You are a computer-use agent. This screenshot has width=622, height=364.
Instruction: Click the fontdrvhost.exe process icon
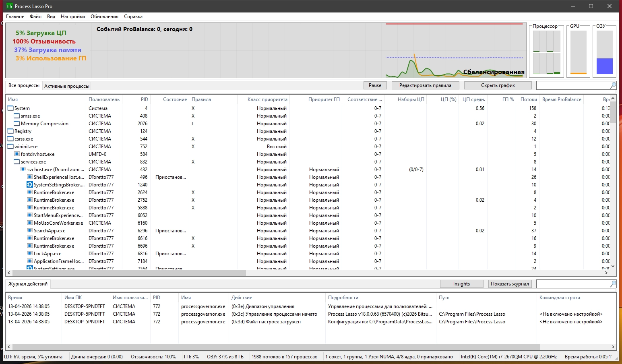click(17, 154)
